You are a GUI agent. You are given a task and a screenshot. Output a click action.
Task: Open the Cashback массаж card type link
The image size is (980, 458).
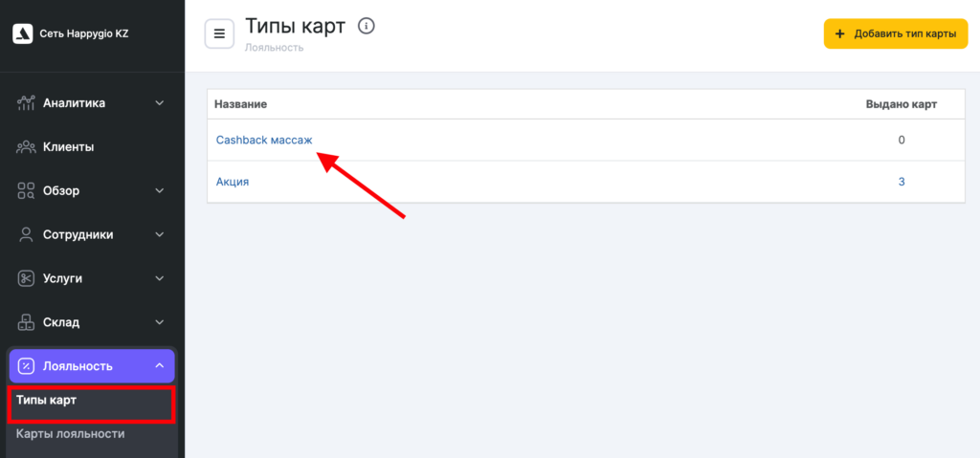click(x=264, y=141)
